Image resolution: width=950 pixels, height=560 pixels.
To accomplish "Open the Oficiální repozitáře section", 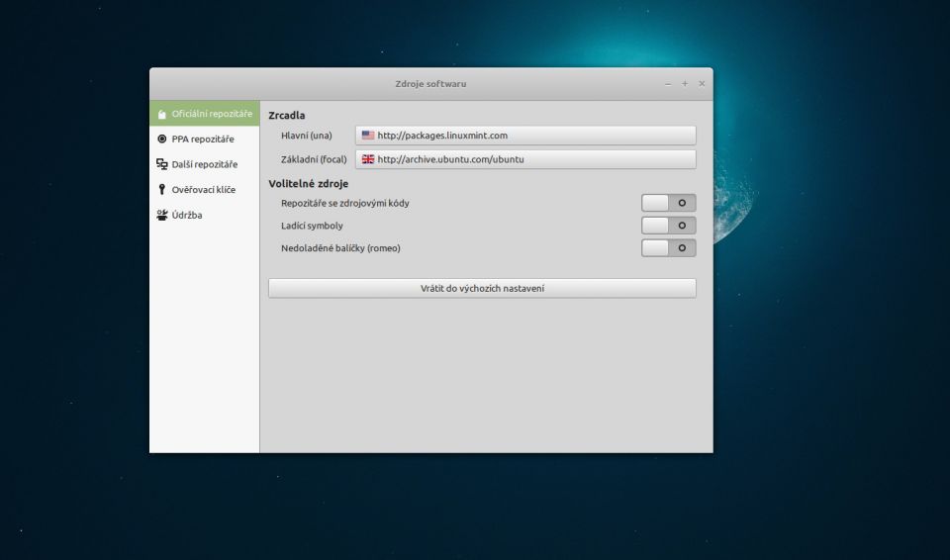I will 205,114.
